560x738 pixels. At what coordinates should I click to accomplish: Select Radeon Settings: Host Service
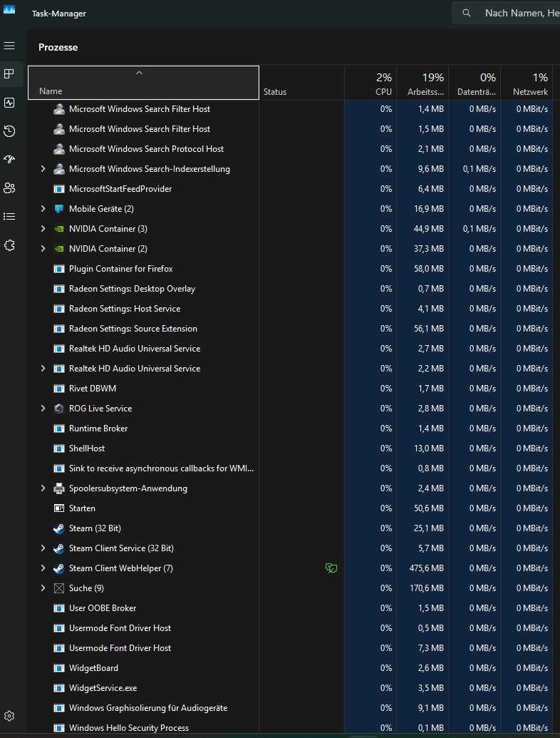pyautogui.click(x=290, y=309)
